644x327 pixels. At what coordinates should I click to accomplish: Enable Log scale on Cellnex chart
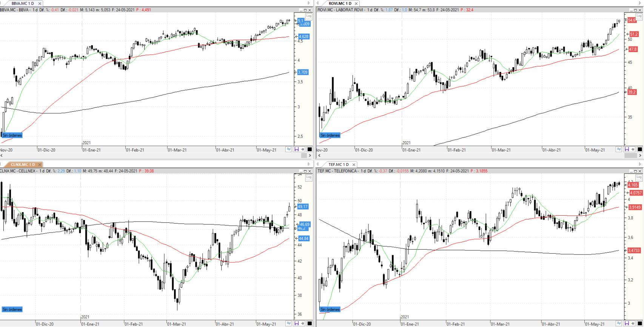coord(309,177)
